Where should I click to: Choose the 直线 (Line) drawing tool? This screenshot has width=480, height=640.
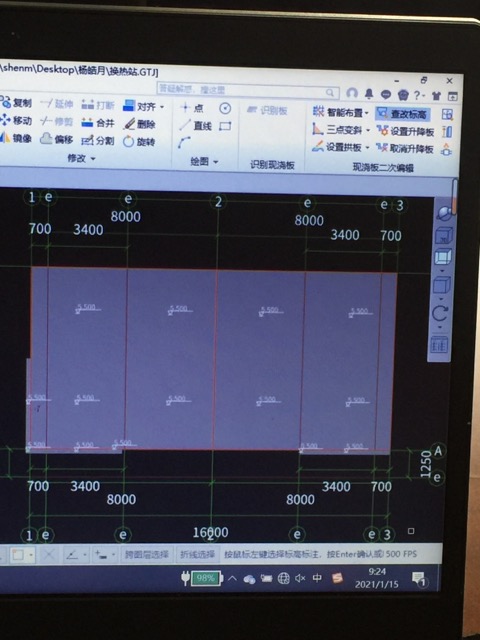point(196,125)
